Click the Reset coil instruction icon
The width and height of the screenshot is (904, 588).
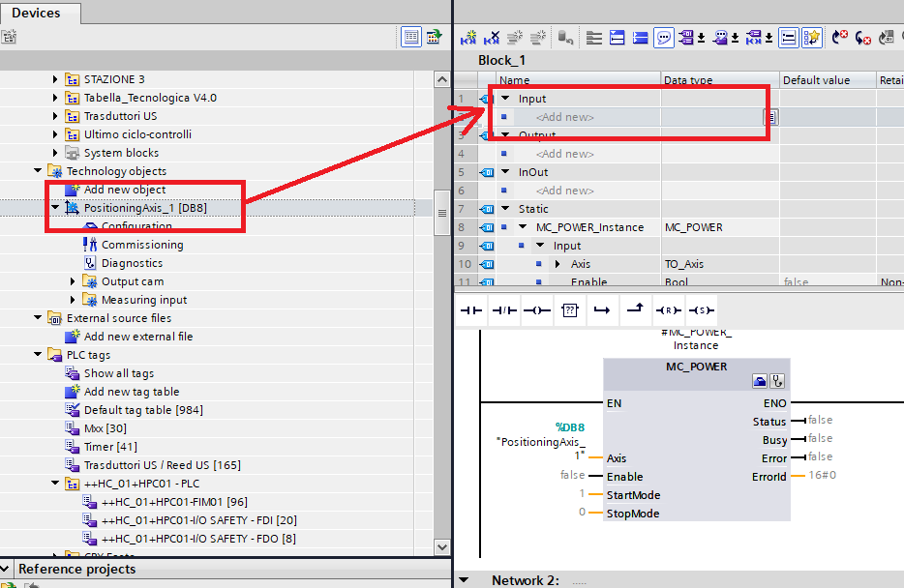(x=668, y=310)
